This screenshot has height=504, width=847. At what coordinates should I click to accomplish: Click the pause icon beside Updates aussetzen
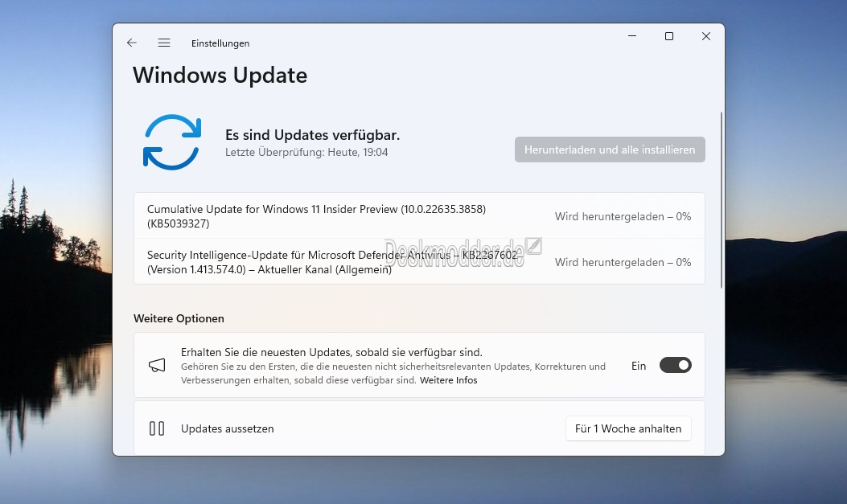point(157,428)
